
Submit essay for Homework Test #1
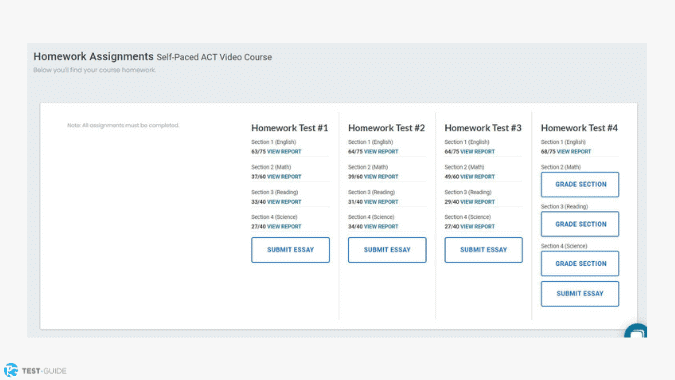click(x=291, y=250)
